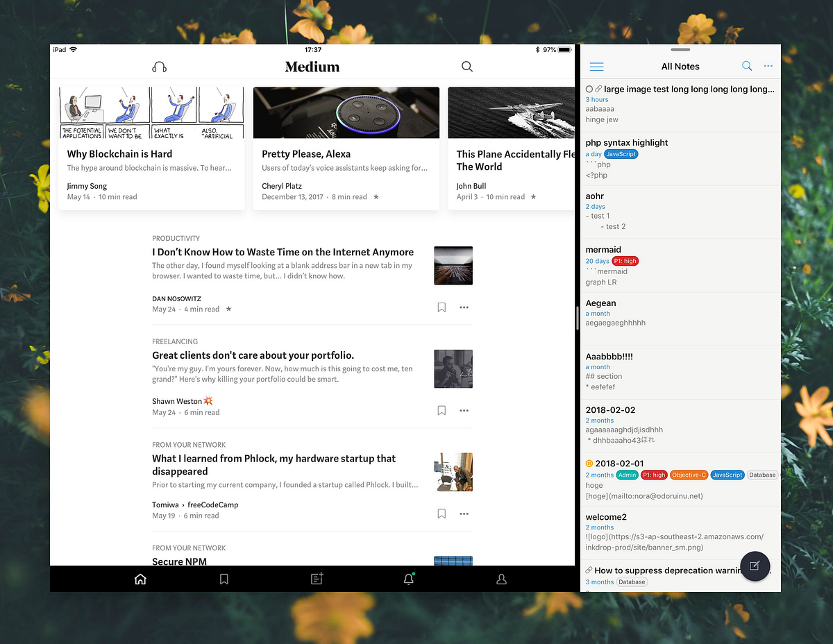Open the 2018-02-01 note
The width and height of the screenshot is (833, 644).
(x=680, y=480)
